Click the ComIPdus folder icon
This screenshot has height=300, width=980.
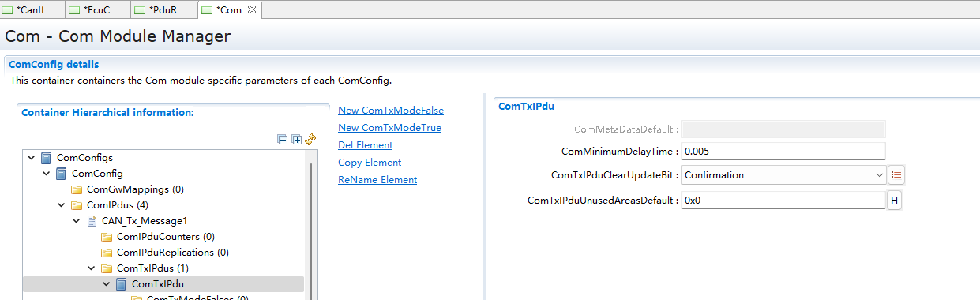pos(77,205)
